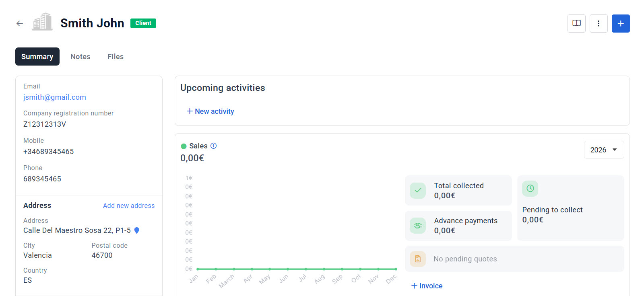Click the pending quotes document icon
The image size is (644, 296).
(418, 259)
